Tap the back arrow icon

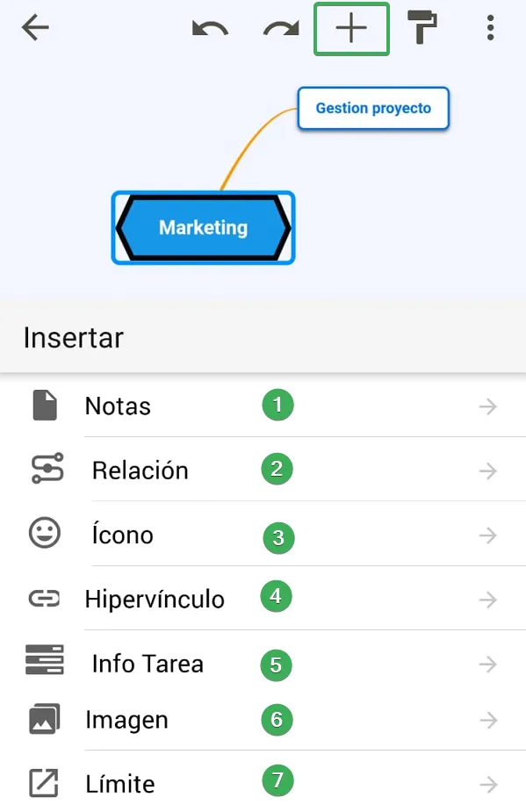(x=35, y=27)
